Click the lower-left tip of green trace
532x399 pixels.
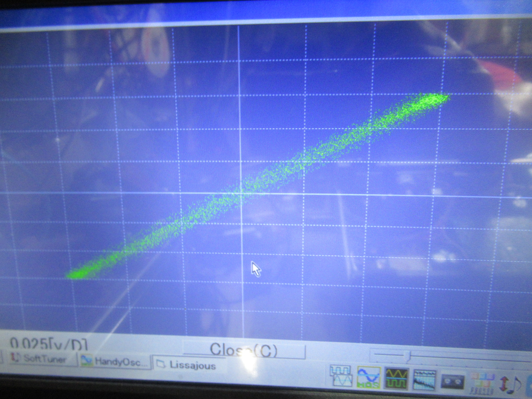pyautogui.click(x=71, y=275)
